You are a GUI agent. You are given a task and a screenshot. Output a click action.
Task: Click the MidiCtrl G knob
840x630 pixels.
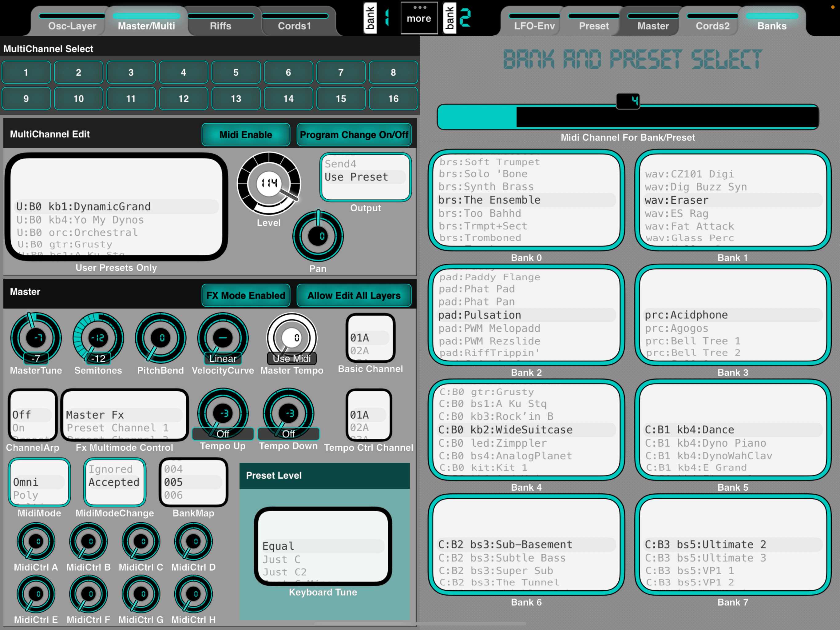tap(141, 594)
